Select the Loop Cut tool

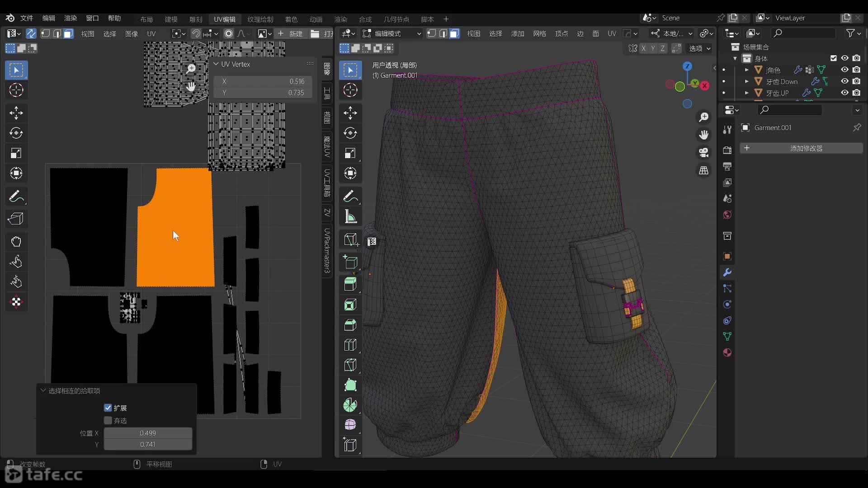tap(350, 345)
